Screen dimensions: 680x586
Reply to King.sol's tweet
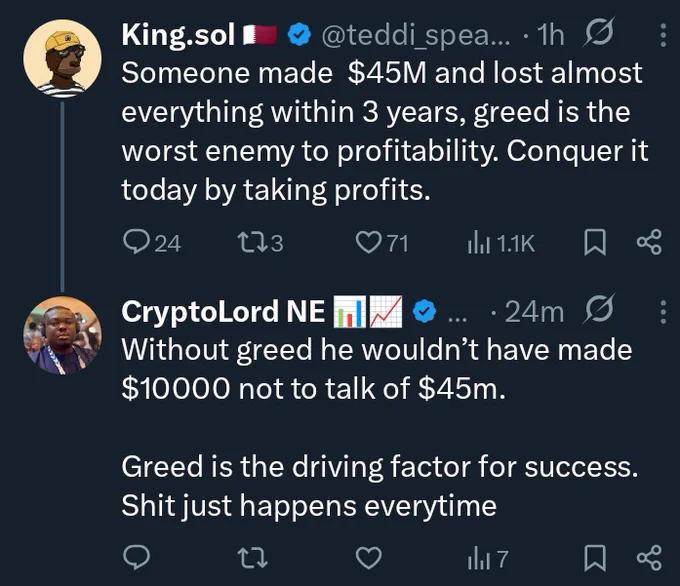151,242
